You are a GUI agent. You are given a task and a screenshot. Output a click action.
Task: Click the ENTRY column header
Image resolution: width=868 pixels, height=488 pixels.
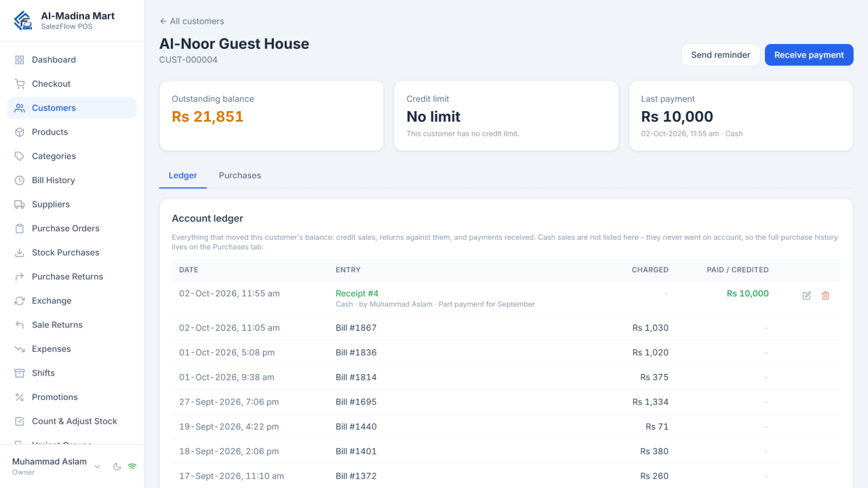[348, 270]
